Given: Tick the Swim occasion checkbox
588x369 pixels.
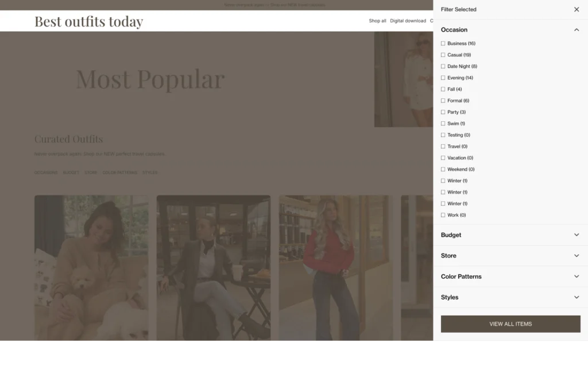Looking at the screenshot, I should point(443,124).
